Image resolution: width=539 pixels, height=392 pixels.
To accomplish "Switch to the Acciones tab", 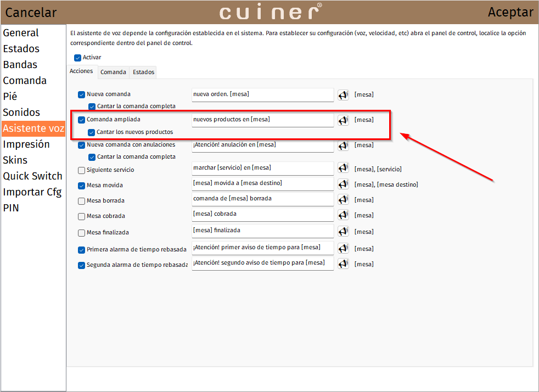I will tap(81, 71).
